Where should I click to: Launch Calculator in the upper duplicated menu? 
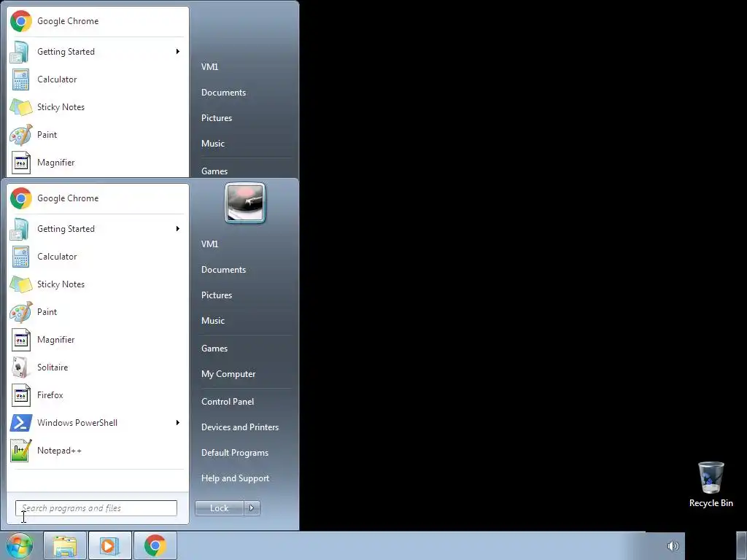pyautogui.click(x=97, y=79)
